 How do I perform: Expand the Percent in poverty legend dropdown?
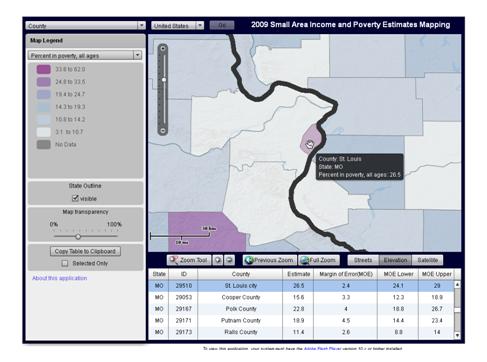click(85, 55)
